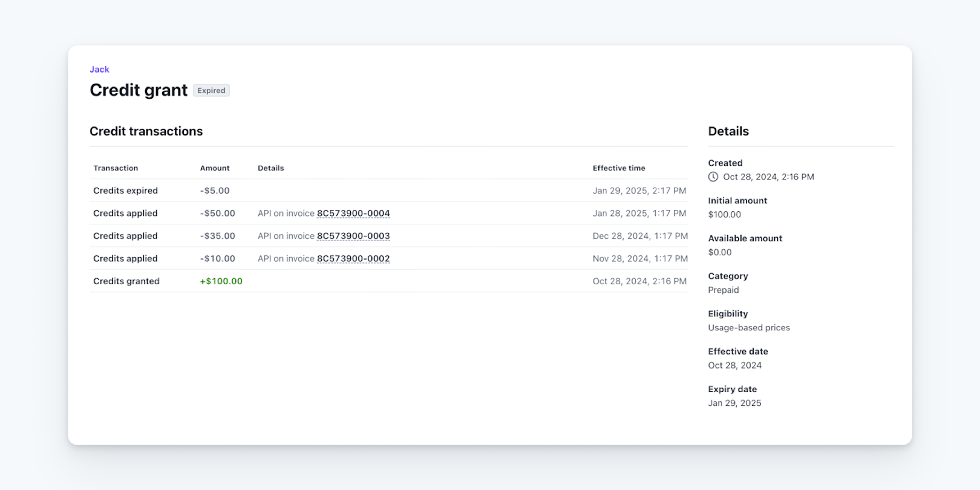The image size is (980, 490).
Task: Click the Expired status badge
Action: 211,91
